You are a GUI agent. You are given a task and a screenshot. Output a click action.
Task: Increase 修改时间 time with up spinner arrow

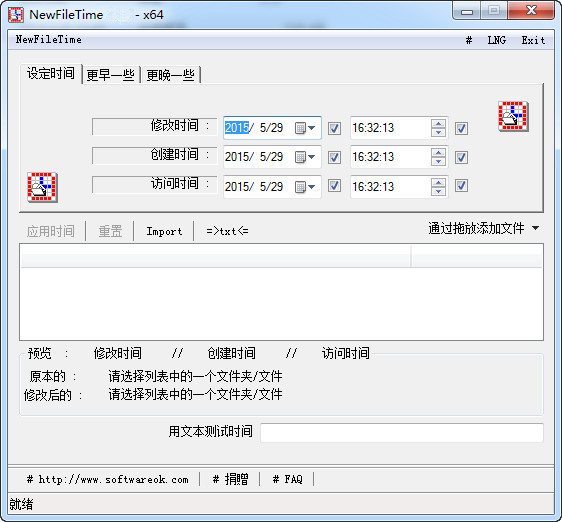point(438,124)
